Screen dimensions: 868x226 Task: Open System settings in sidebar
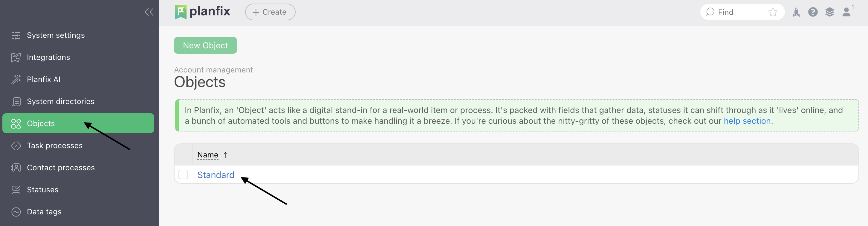56,35
